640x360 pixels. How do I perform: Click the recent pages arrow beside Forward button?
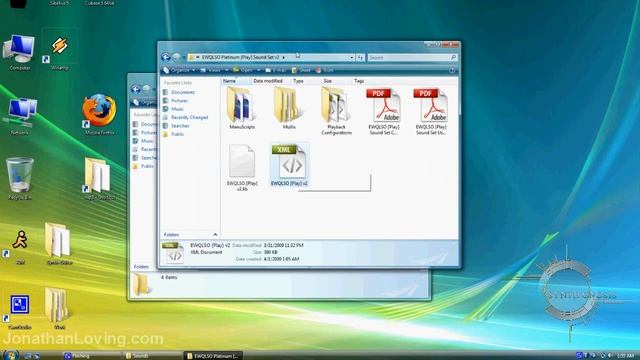[x=184, y=58]
